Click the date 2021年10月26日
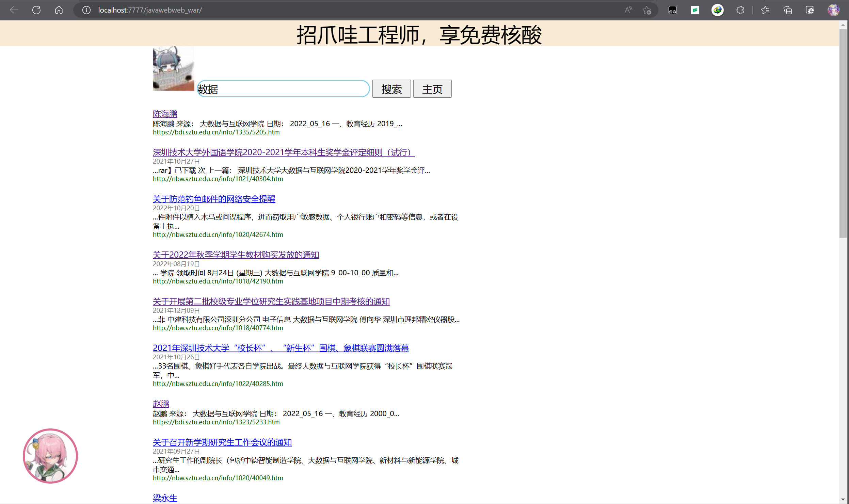The width and height of the screenshot is (849, 504). (x=176, y=357)
